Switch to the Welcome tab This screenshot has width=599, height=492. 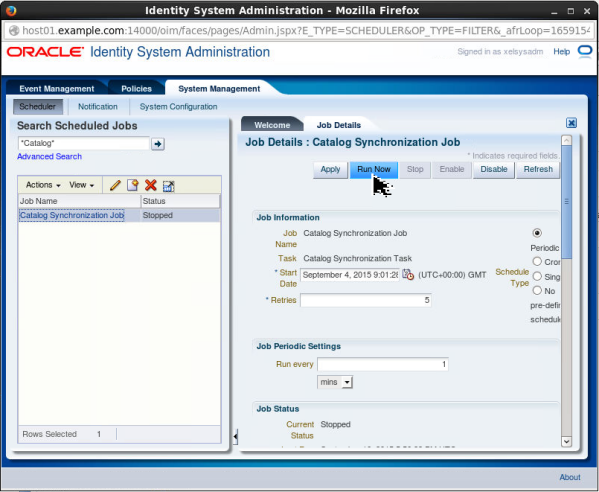(272, 125)
